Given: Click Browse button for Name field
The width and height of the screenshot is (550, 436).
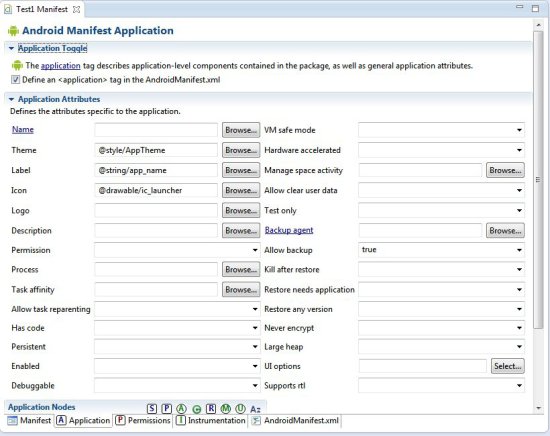Looking at the screenshot, I should [x=241, y=130].
